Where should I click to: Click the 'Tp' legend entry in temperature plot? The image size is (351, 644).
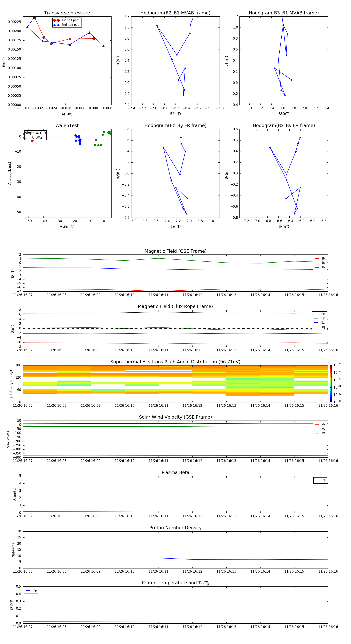[31, 591]
